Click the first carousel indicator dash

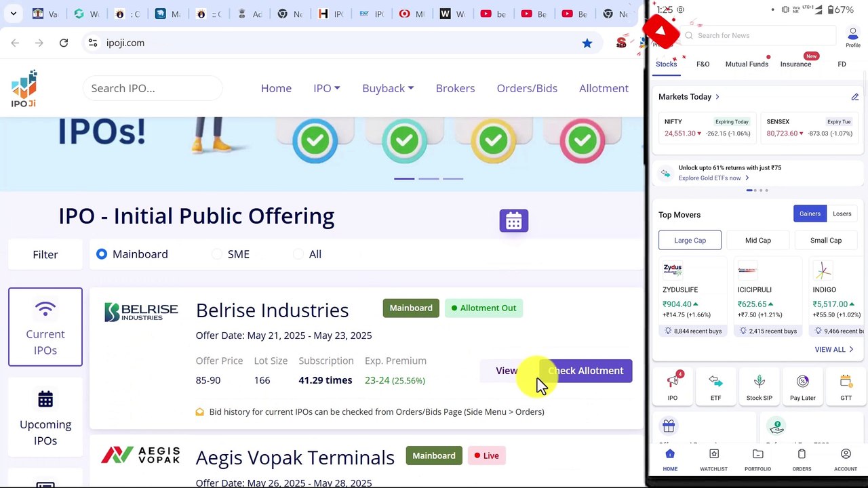click(404, 179)
